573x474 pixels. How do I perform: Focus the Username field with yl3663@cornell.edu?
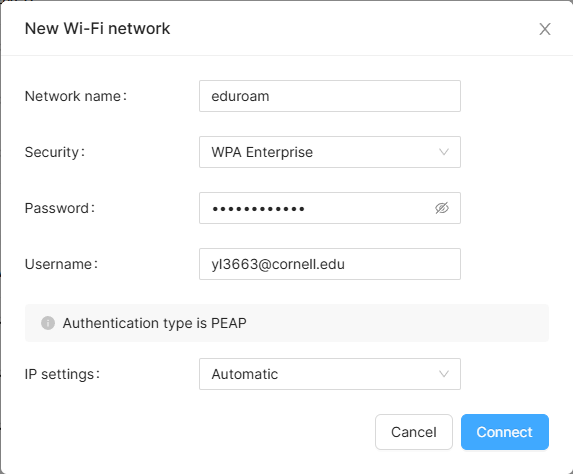click(x=330, y=264)
